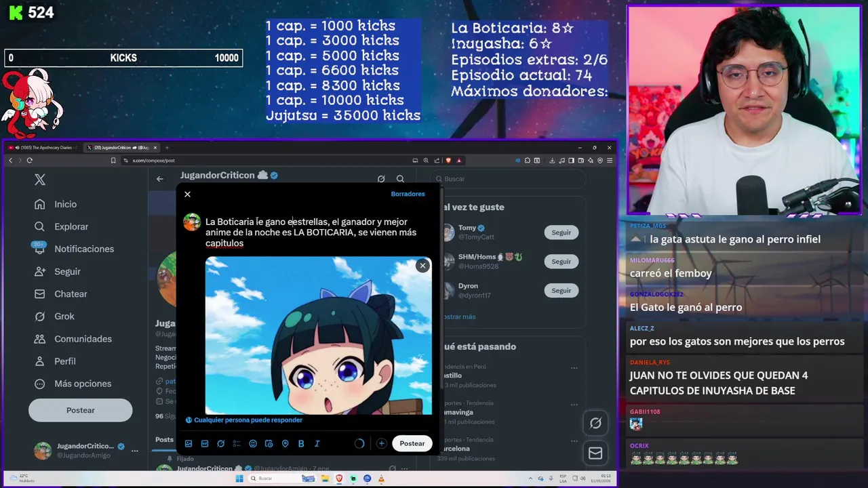868x488 pixels.
Task: Click chat message "El Gato le ganó al perro"
Action: coord(686,307)
